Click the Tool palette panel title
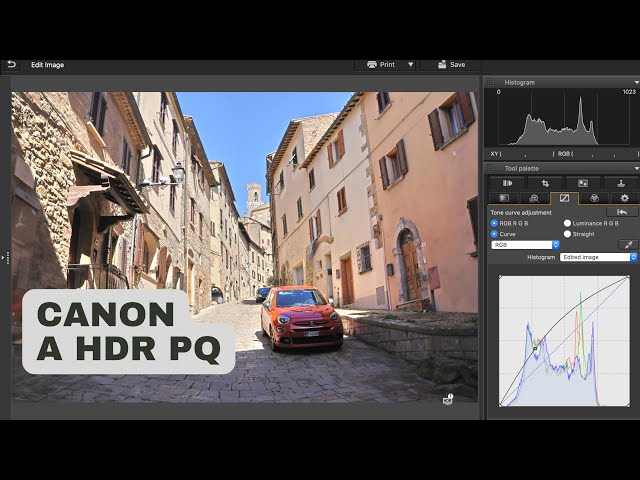 tap(522, 169)
